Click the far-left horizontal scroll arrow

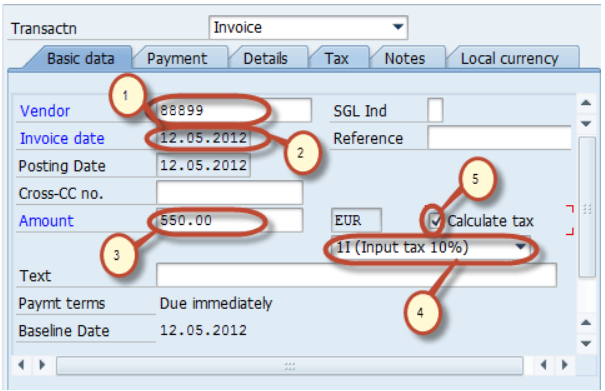pyautogui.click(x=22, y=365)
